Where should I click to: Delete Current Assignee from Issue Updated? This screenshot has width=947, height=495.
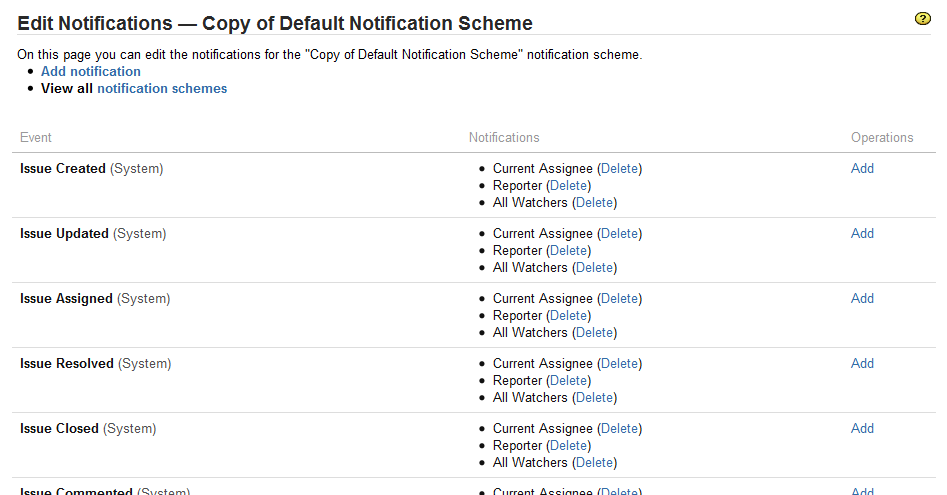point(619,234)
